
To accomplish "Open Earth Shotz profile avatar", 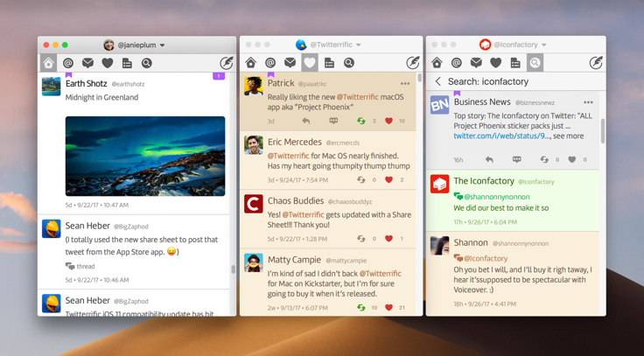I will coord(52,87).
